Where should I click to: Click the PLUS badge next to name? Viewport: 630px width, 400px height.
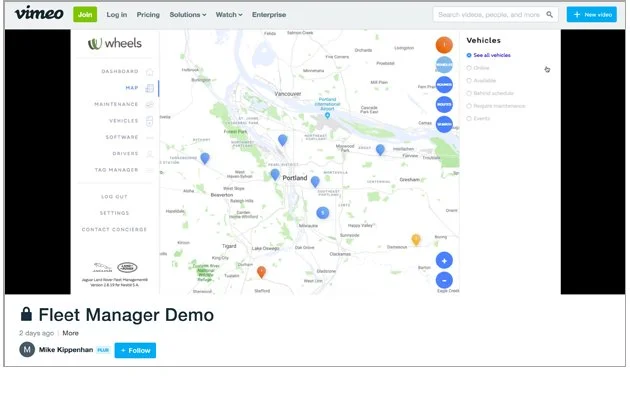pos(103,350)
